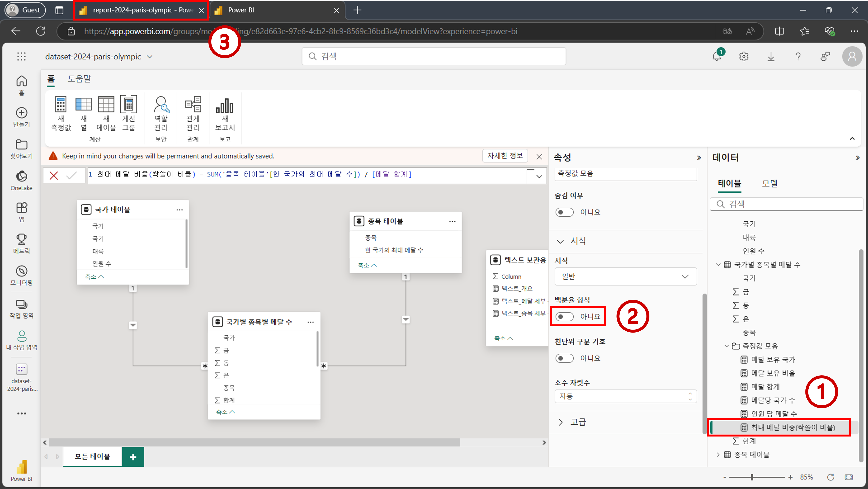Viewport: 868px width, 489px height.
Task: Select the 홈 ribbon tab
Action: [51, 79]
